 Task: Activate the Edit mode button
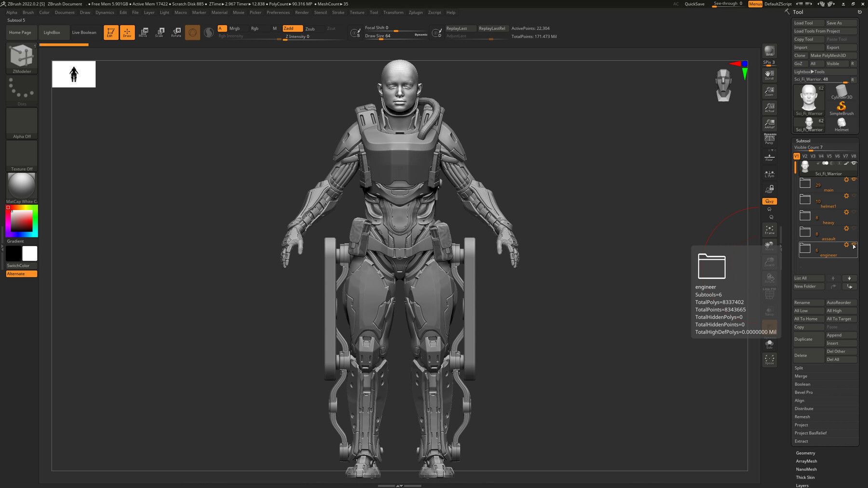click(x=110, y=32)
